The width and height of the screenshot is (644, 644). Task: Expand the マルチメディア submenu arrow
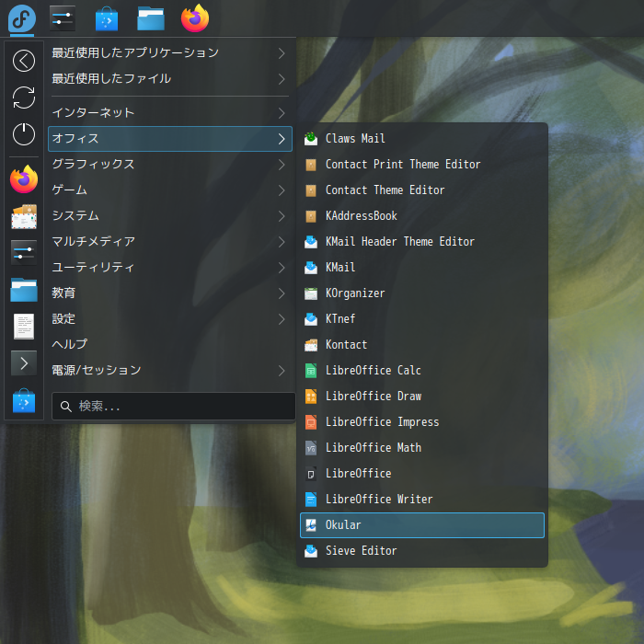[282, 242]
